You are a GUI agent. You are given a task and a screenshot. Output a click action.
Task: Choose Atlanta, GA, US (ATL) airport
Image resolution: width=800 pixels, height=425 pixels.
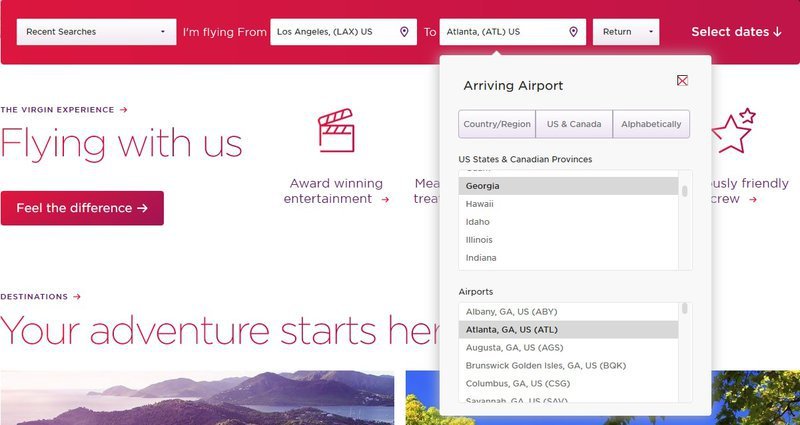click(x=568, y=330)
